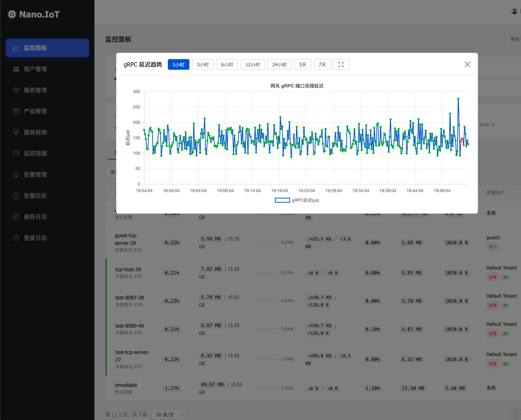Click the 登录日志 shield icon

pos(16,238)
